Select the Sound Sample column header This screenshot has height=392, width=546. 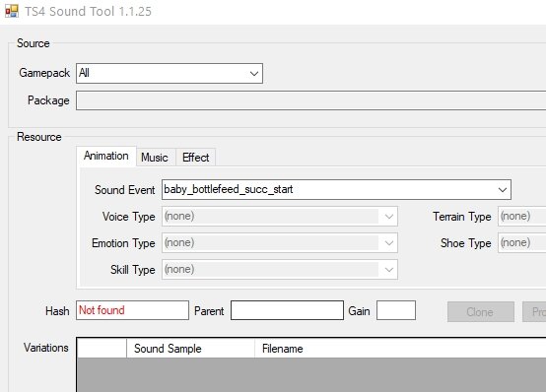click(190, 349)
